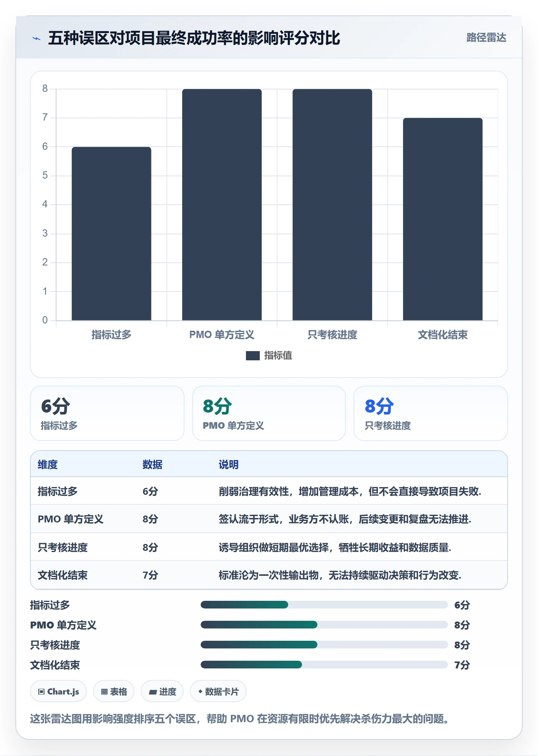Screen dimensions: 538x756
Task: Click the description starting 削弱治理有效性
Action: [350, 491]
